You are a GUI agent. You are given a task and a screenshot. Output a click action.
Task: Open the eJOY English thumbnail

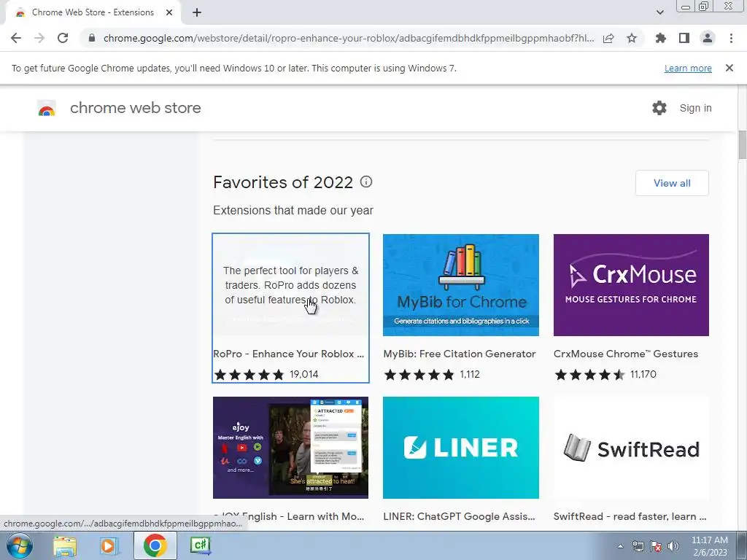pyautogui.click(x=290, y=448)
